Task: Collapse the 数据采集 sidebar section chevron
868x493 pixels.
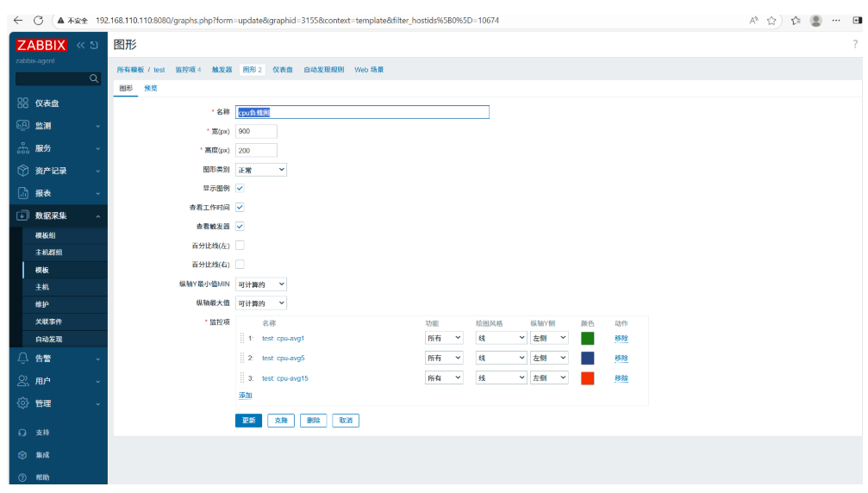Action: (x=98, y=216)
